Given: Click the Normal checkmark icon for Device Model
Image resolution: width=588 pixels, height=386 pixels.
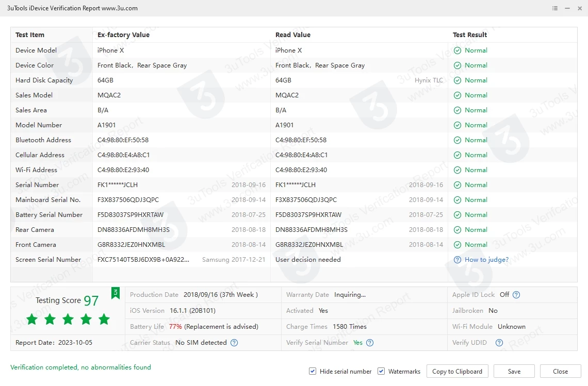Looking at the screenshot, I should (x=458, y=51).
